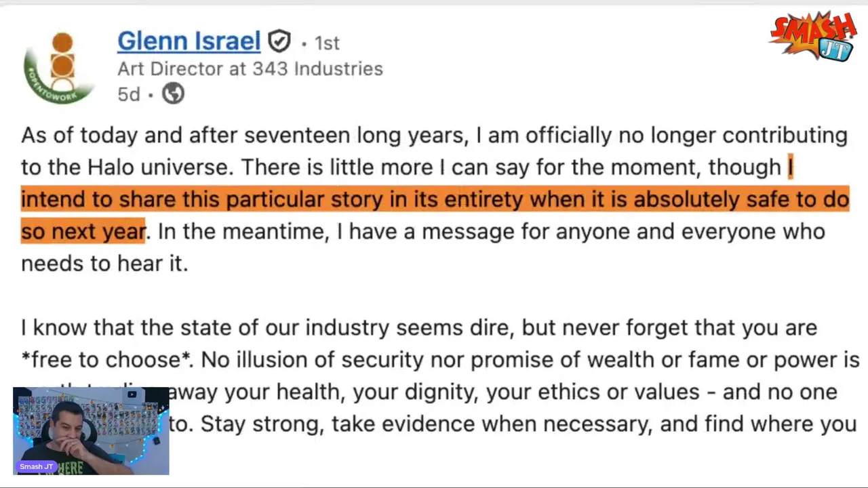Click the purple Smash JT name tag
This screenshot has width=868, height=488.
[x=37, y=466]
